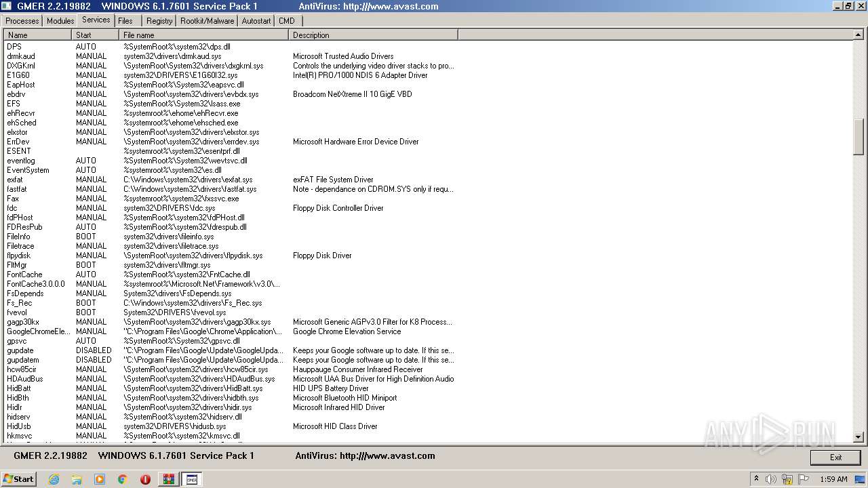The height and width of the screenshot is (488, 868).
Task: Select the exfat service row
Action: click(x=231, y=180)
